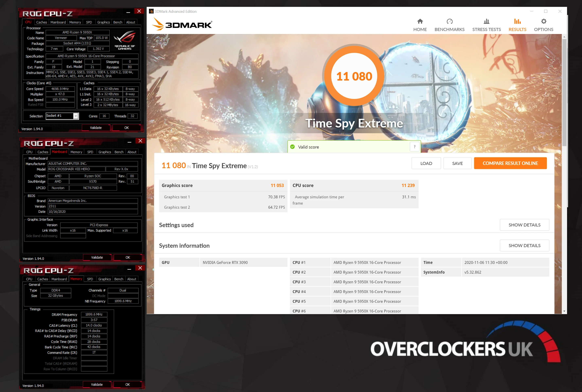This screenshot has height=392, width=582.
Task: Open Graphics tab in CPU-Z Memory window
Action: click(x=104, y=279)
